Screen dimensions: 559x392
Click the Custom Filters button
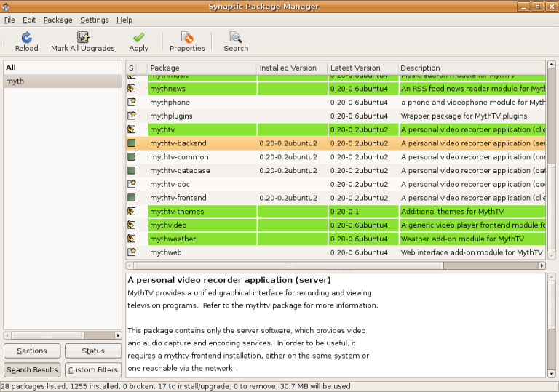[x=93, y=370]
